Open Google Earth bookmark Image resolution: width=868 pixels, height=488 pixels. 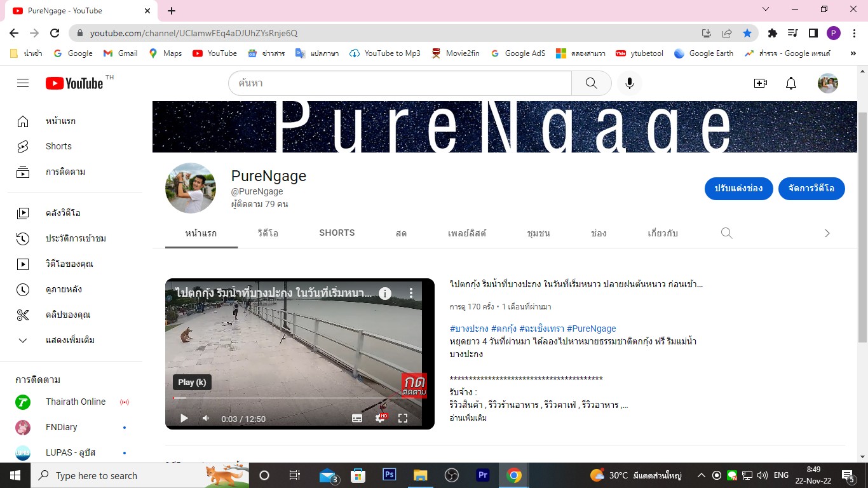tap(704, 53)
